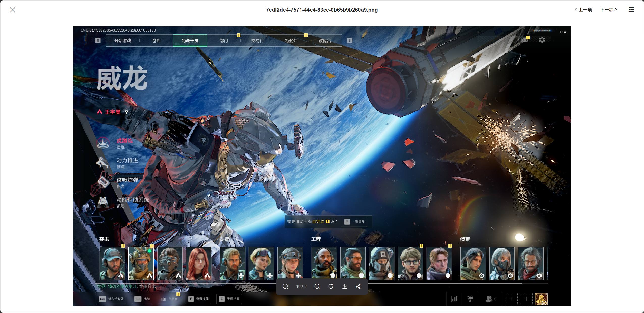644x313 pixels.
Task: Open the in-game settings gear icon
Action: (542, 40)
